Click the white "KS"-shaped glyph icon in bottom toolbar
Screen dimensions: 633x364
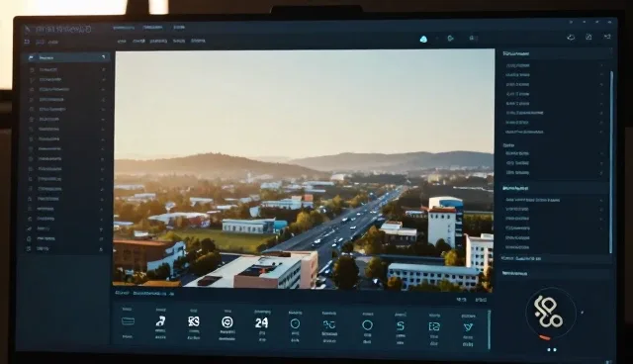194,321
